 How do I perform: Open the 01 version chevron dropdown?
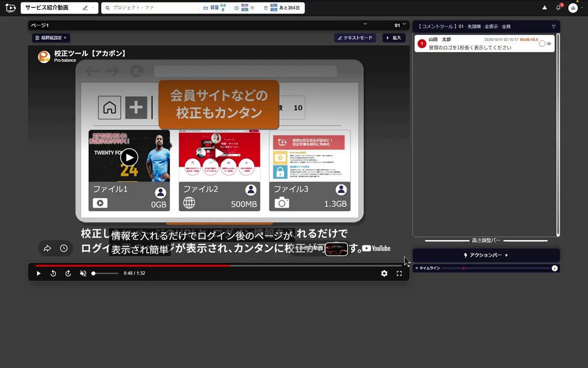(x=404, y=24)
